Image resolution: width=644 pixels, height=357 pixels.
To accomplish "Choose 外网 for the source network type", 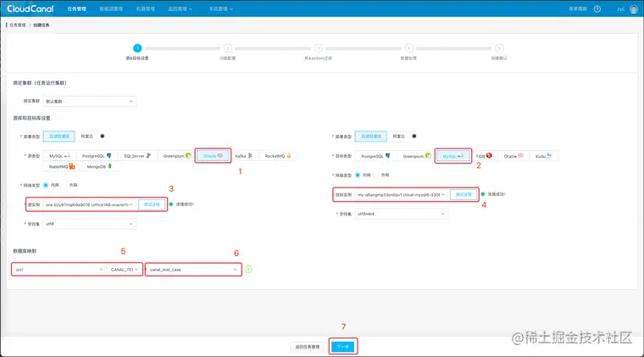I will point(73,185).
